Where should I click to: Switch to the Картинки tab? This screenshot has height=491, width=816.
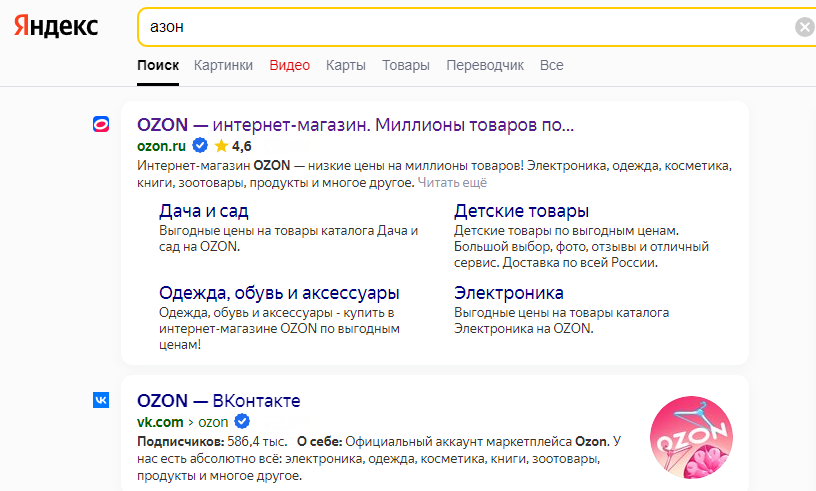pyautogui.click(x=223, y=66)
